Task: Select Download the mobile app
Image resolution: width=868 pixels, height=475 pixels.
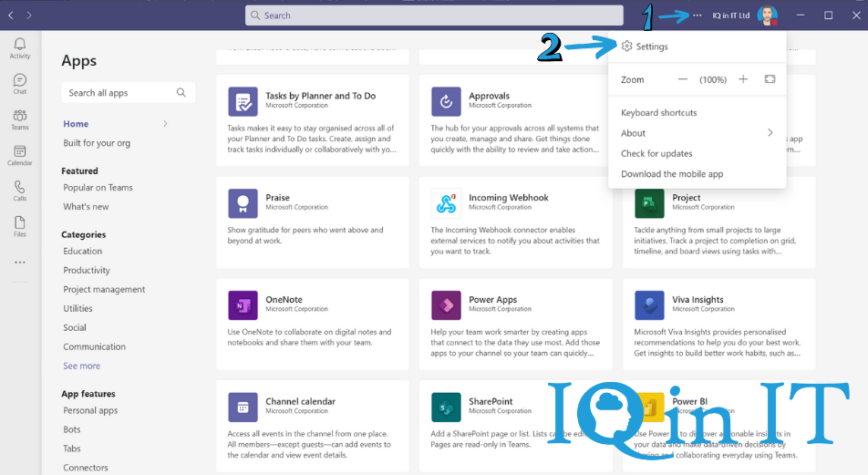Action: point(672,174)
